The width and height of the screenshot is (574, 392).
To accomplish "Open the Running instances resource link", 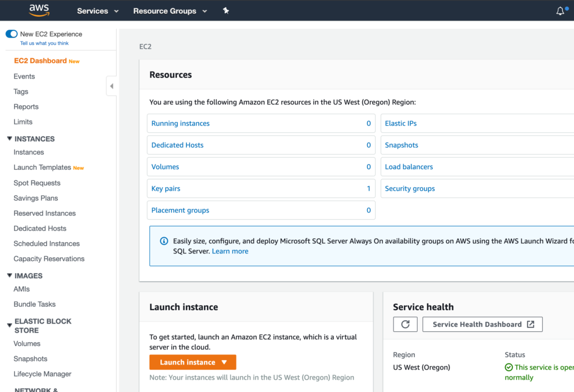I will tap(180, 123).
